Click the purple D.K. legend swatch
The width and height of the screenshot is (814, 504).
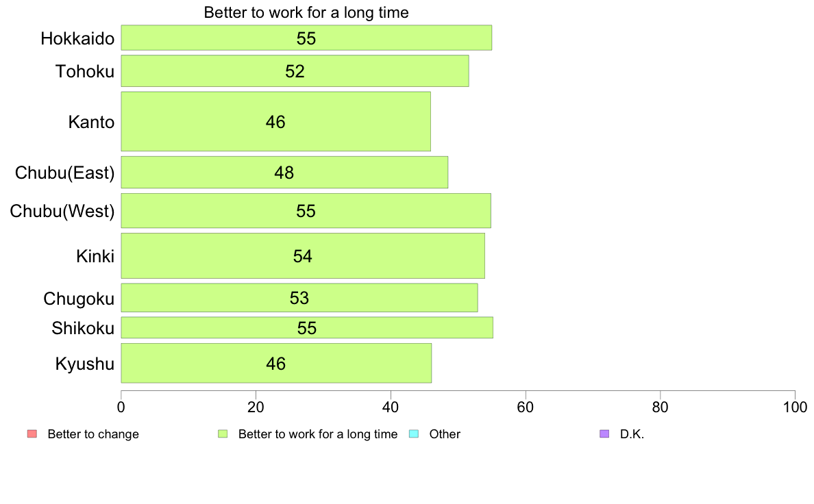(x=604, y=434)
